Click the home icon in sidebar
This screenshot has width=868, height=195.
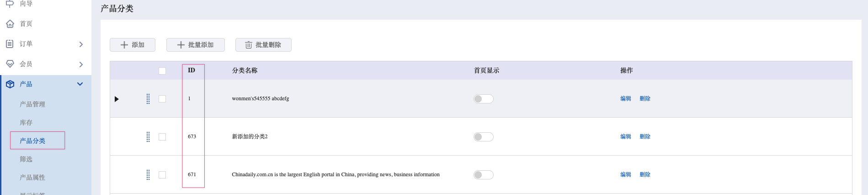[10, 24]
